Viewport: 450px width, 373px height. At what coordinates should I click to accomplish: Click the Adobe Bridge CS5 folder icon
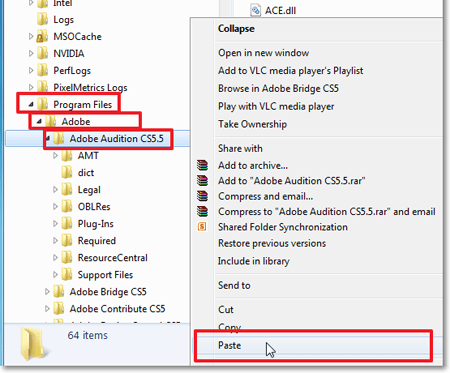click(x=59, y=291)
